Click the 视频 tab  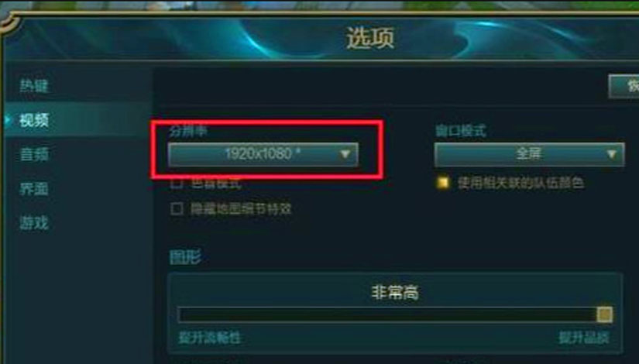[x=34, y=120]
